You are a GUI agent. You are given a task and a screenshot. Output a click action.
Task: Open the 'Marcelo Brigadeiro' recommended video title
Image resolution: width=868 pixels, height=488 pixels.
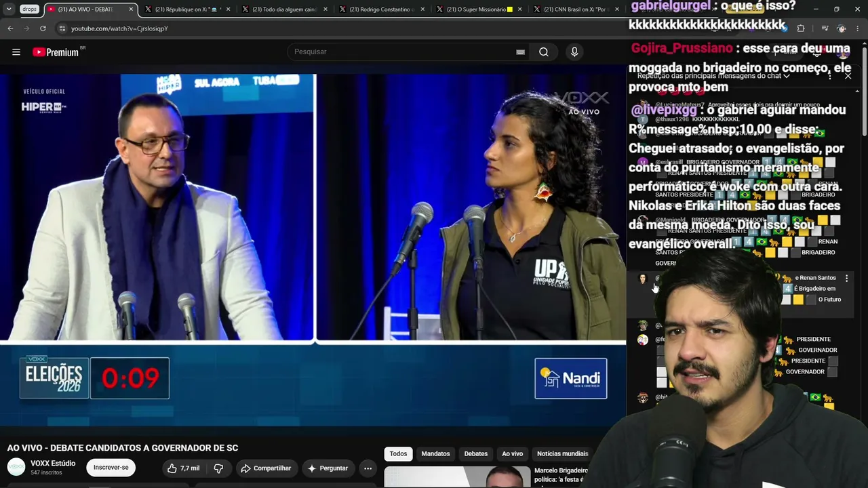tap(561, 475)
